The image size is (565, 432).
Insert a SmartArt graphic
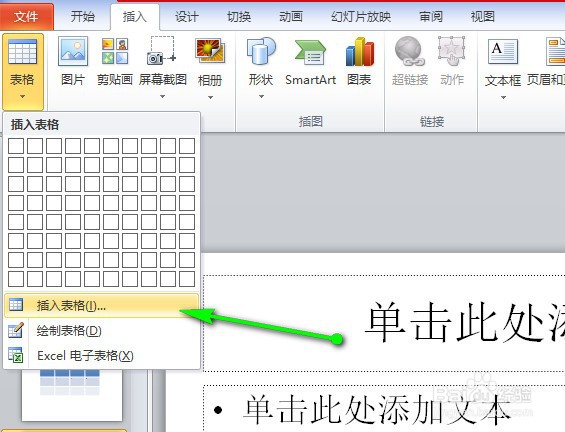click(x=310, y=52)
